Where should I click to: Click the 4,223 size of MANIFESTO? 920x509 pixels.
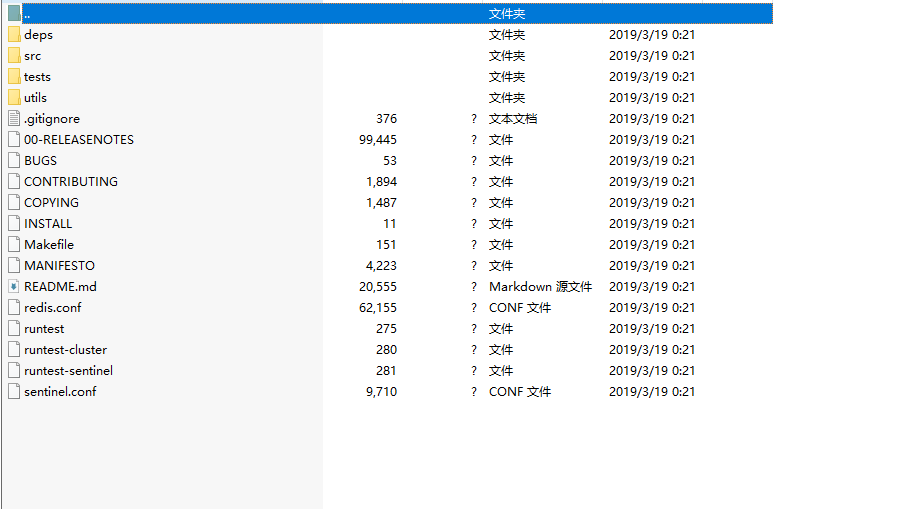381,266
